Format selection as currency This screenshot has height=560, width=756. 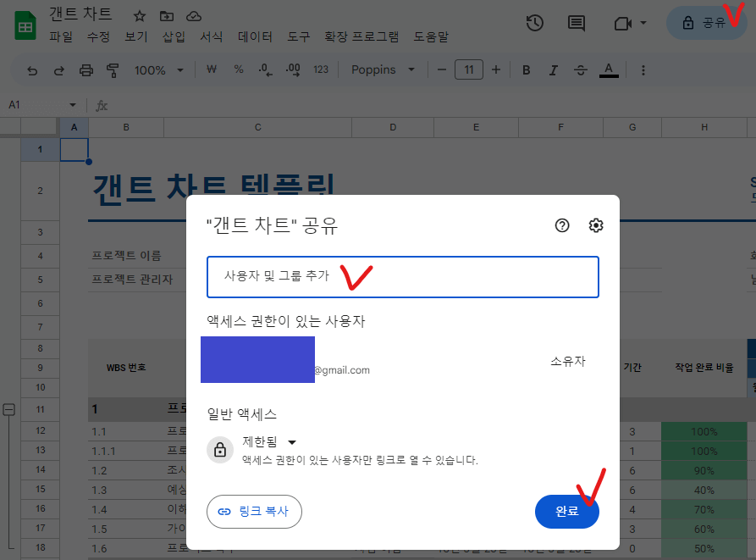point(211,70)
